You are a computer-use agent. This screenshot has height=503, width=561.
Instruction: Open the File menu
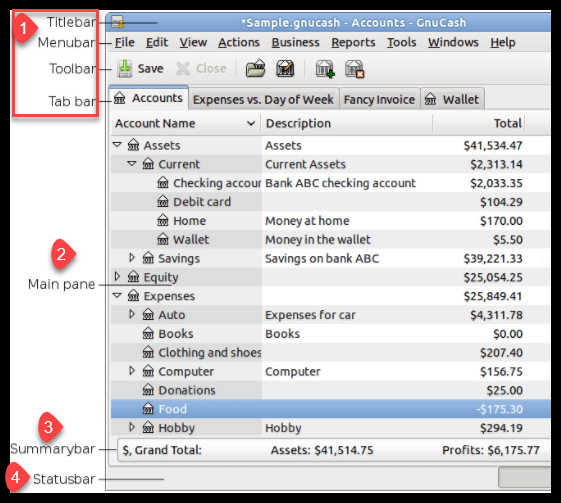pyautogui.click(x=125, y=42)
